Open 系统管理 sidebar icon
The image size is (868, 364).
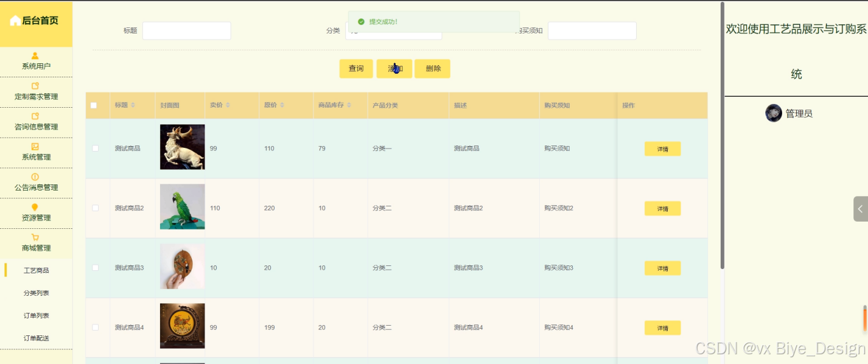35,146
